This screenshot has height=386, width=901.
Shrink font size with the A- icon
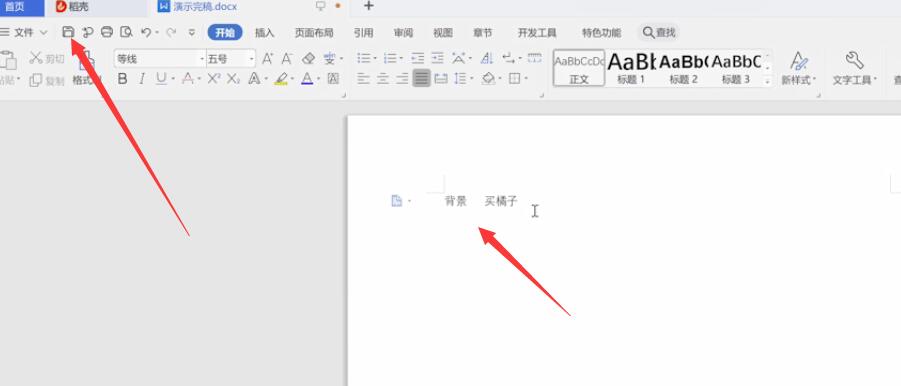pyautogui.click(x=287, y=59)
